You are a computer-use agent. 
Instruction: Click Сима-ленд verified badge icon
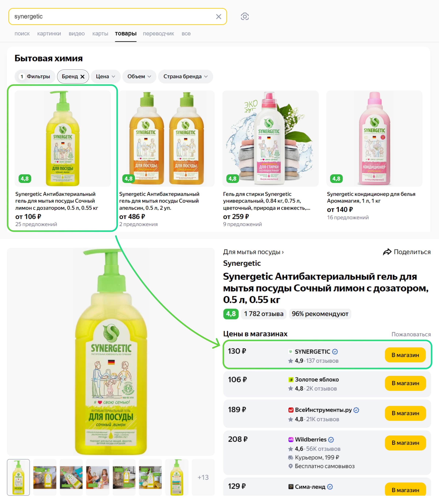tap(330, 487)
